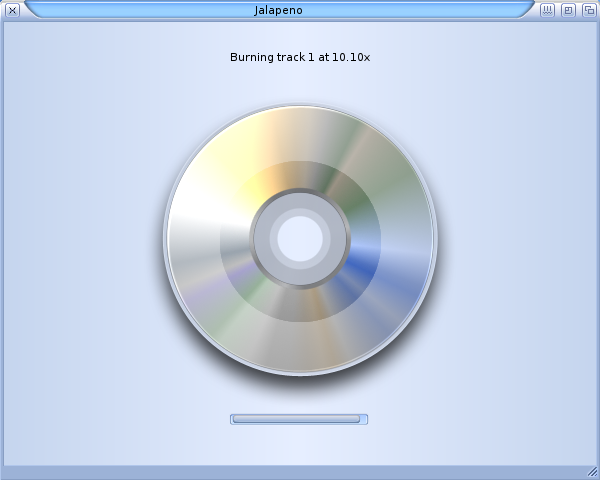Close the Jalapeno window
The width and height of the screenshot is (600, 480).
[x=12, y=10]
